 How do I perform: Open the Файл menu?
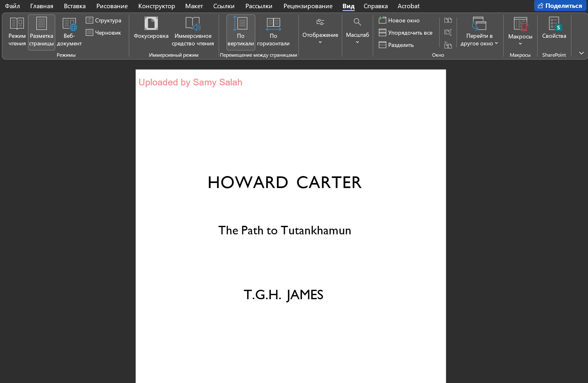tap(12, 6)
